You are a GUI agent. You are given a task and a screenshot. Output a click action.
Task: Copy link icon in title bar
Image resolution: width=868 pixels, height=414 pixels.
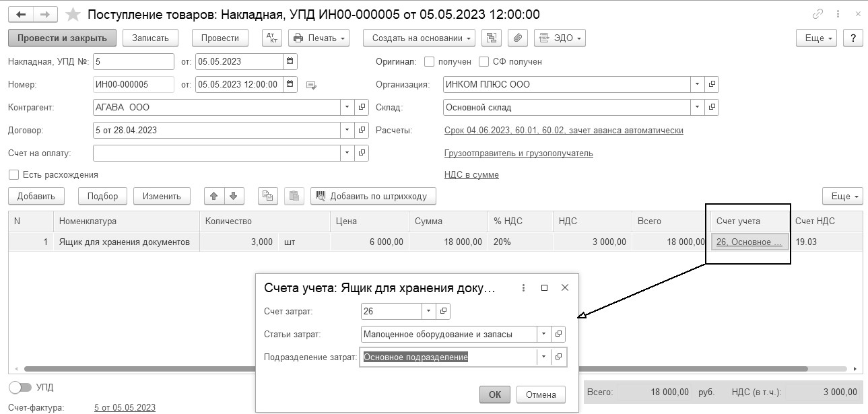coord(819,13)
